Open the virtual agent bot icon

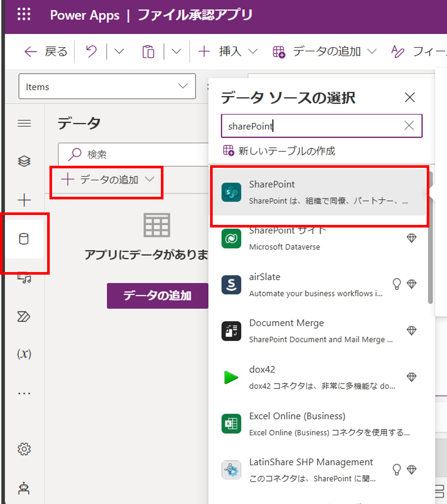(24, 488)
